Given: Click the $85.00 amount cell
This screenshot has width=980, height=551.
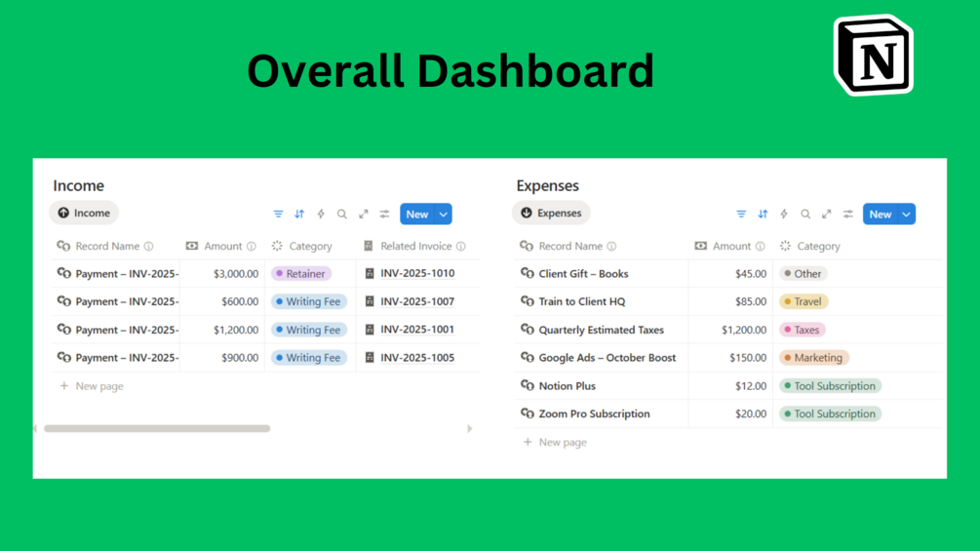Looking at the screenshot, I should tap(730, 301).
